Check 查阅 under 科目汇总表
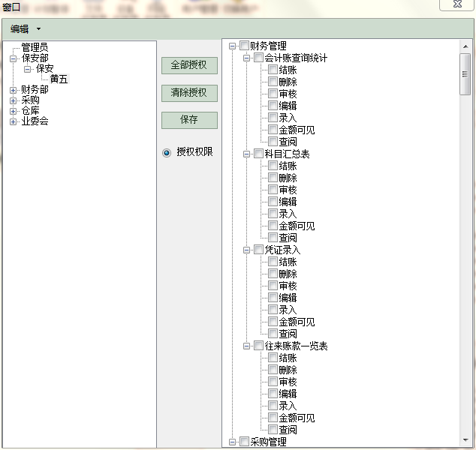Screen dimensions: 476x450 [x=273, y=237]
